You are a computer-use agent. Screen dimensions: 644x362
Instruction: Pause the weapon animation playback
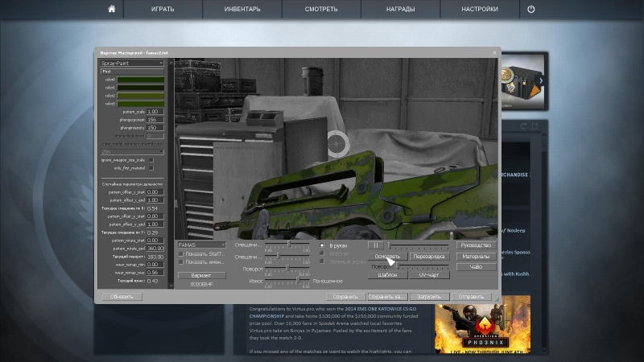pyautogui.click(x=375, y=245)
